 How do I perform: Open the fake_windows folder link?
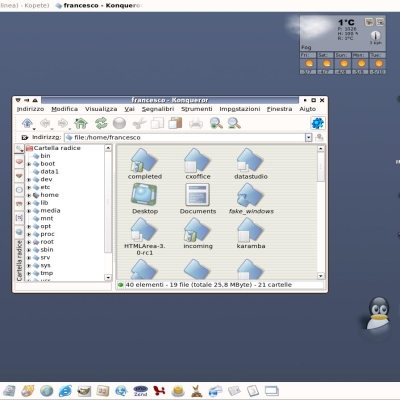pyautogui.click(x=251, y=199)
